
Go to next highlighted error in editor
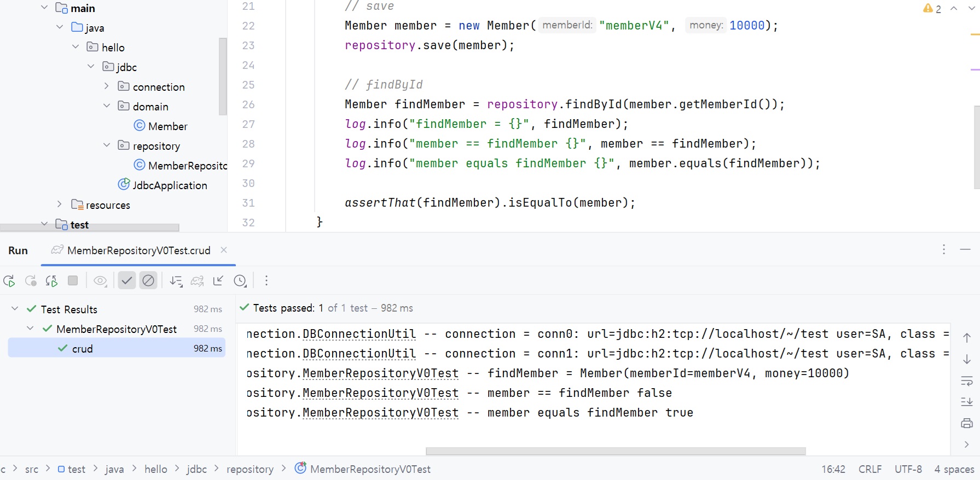click(973, 8)
